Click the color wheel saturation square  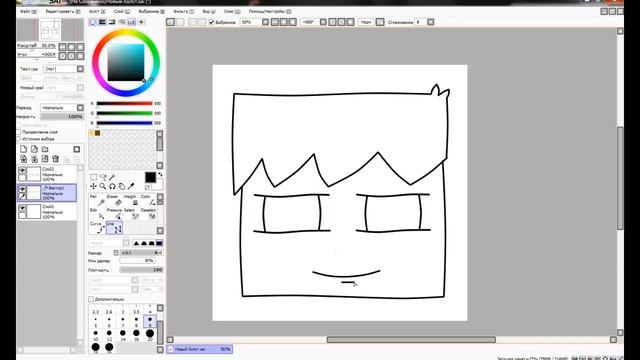(126, 62)
